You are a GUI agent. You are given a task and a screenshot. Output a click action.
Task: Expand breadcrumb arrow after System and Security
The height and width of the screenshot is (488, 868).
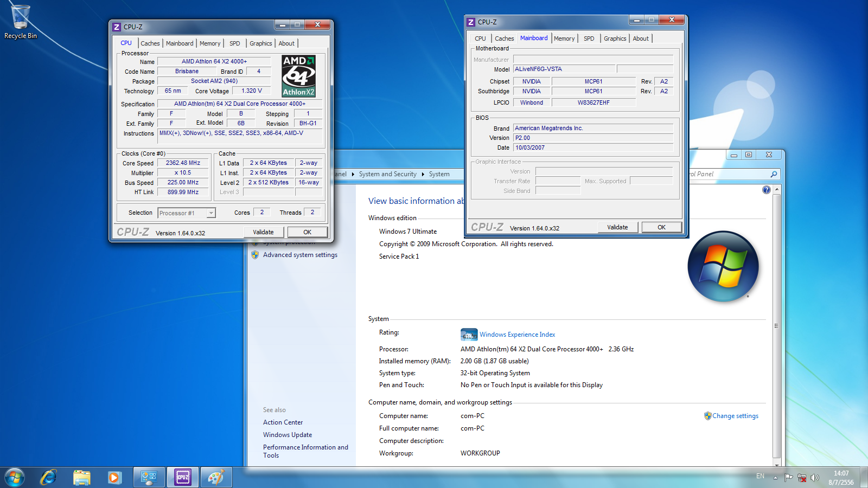pyautogui.click(x=423, y=174)
